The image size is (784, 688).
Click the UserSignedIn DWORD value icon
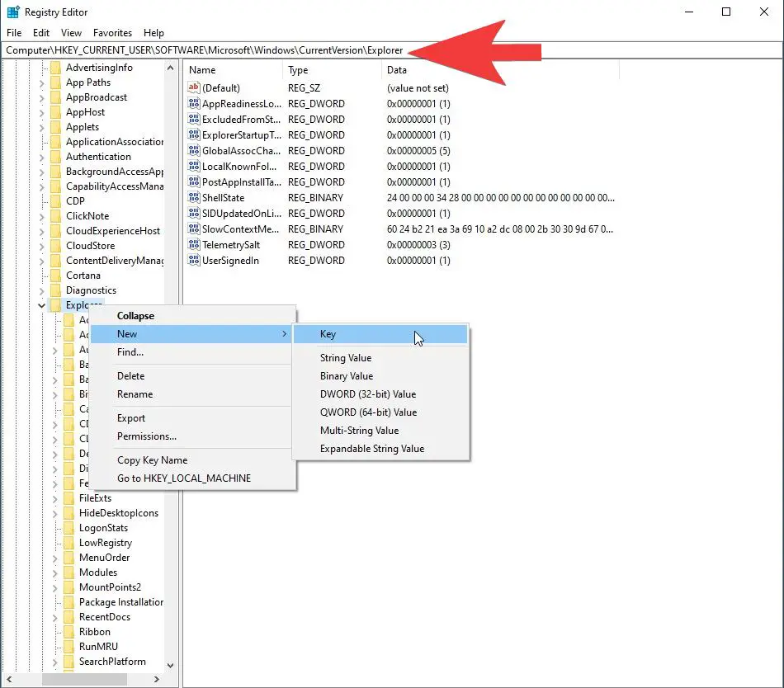click(193, 261)
